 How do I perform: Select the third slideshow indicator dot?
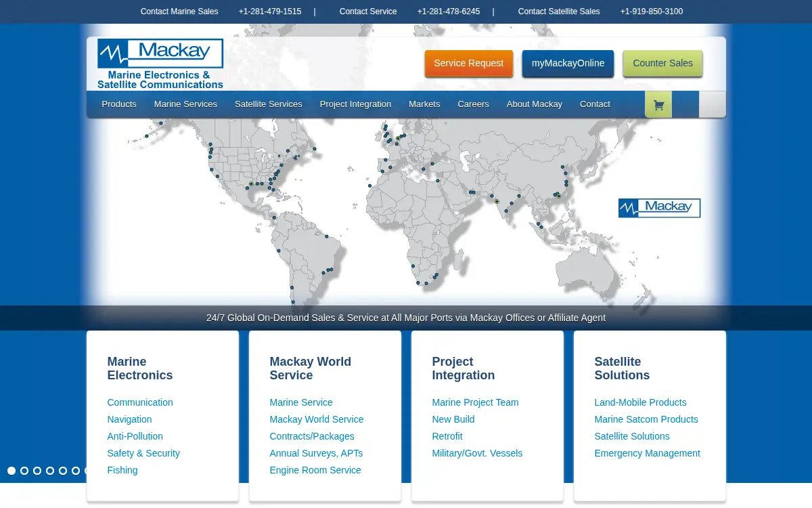pos(37,471)
